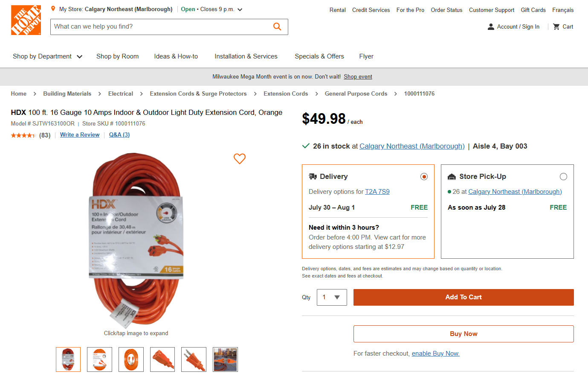Add item to favorites with the heart icon
Image resolution: width=588 pixels, height=374 pixels.
click(x=240, y=159)
